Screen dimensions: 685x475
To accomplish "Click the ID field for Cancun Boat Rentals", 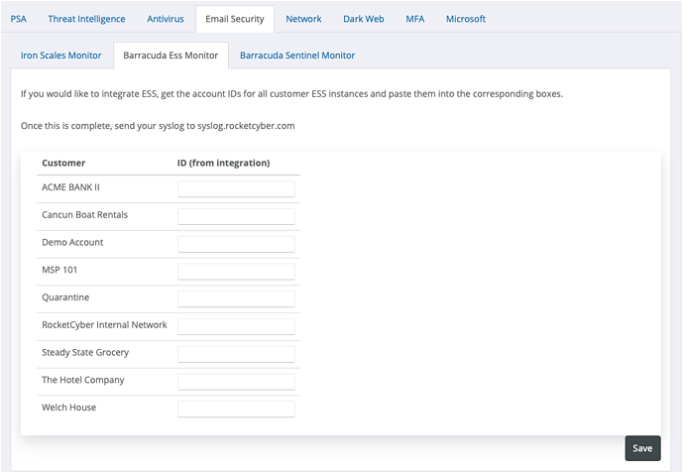I will pos(236,217).
